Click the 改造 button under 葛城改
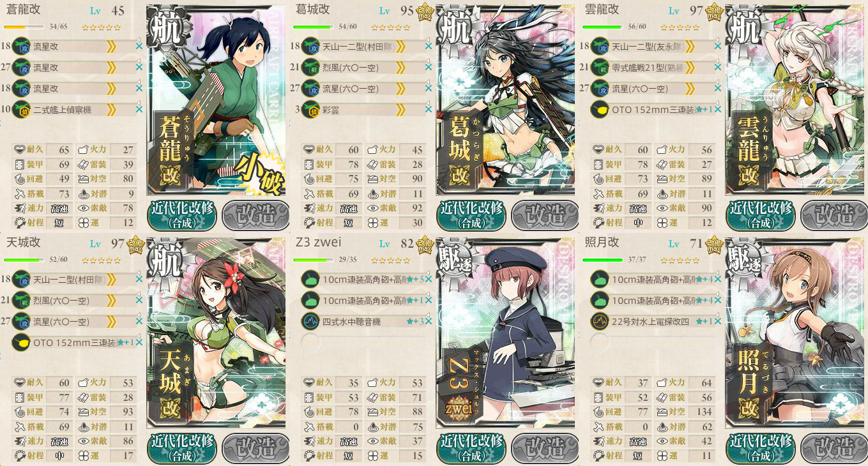 (x=545, y=215)
